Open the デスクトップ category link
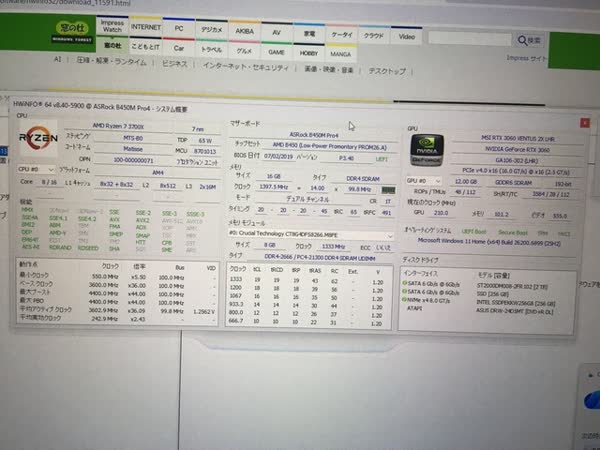This screenshot has width=600, height=450. [x=386, y=70]
